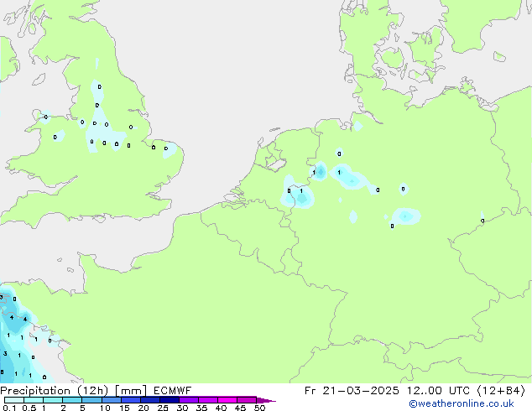Click the 'ECMWF' model label
532x411 pixels.
(172, 391)
